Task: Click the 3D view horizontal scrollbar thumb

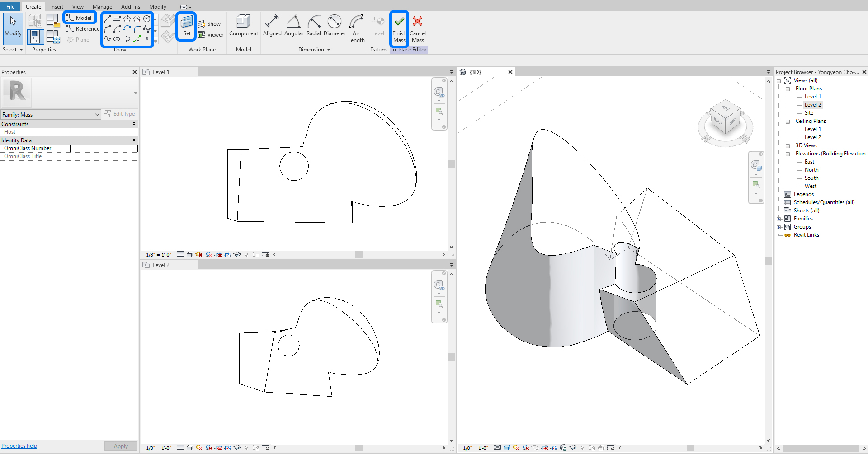Action: (690, 448)
